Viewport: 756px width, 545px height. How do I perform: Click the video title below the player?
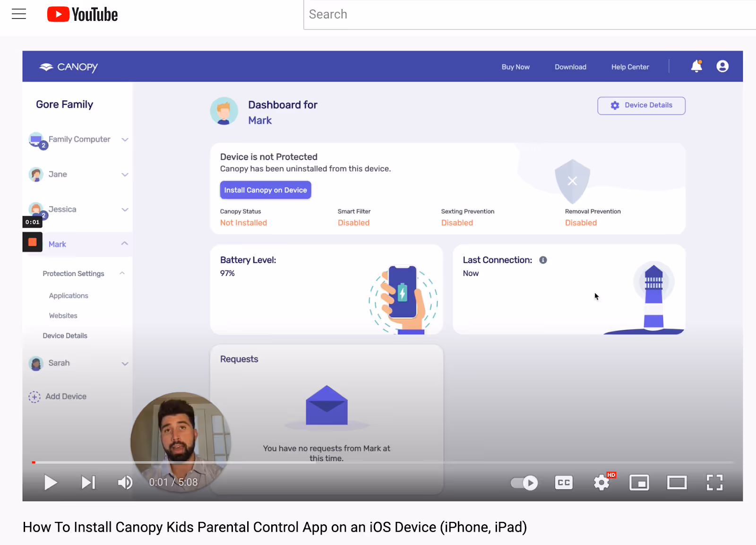pos(275,527)
